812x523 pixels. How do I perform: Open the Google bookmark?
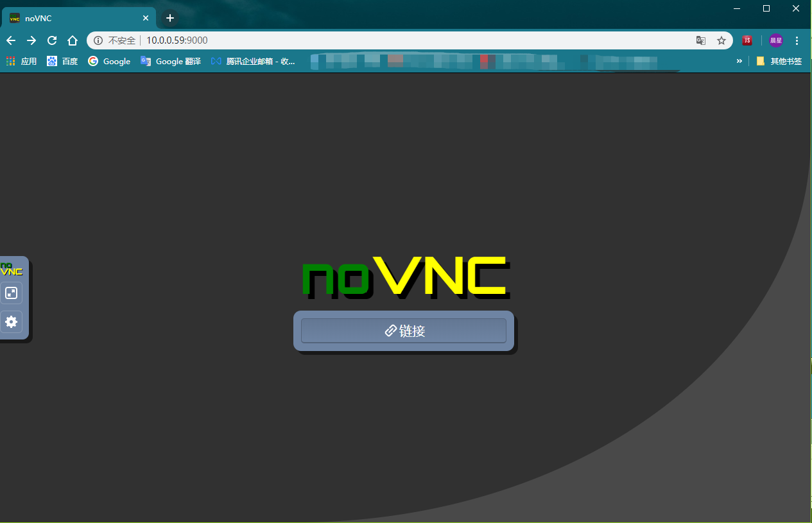(109, 61)
